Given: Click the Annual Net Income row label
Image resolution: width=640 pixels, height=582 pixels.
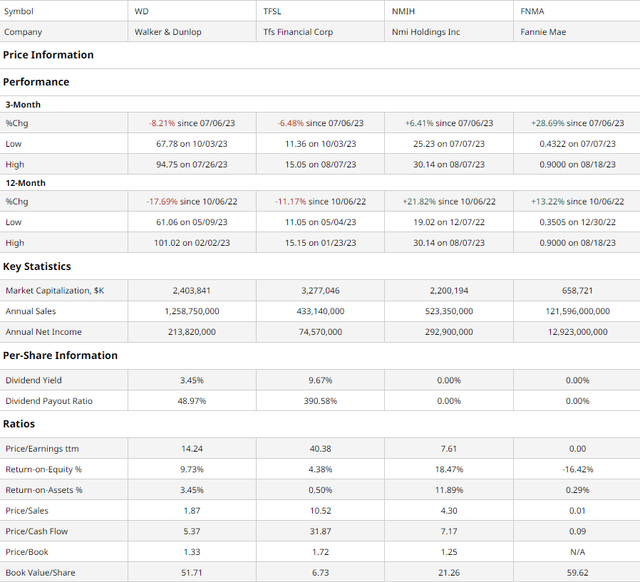Looking at the screenshot, I should [43, 332].
